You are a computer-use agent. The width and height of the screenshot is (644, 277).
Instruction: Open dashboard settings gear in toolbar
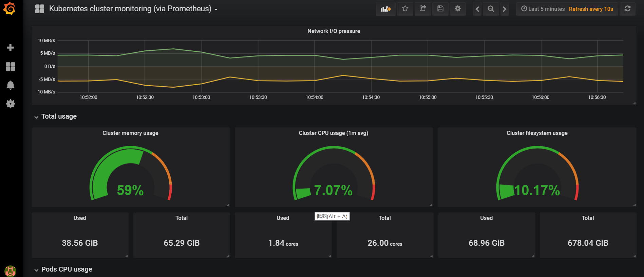pyautogui.click(x=458, y=9)
